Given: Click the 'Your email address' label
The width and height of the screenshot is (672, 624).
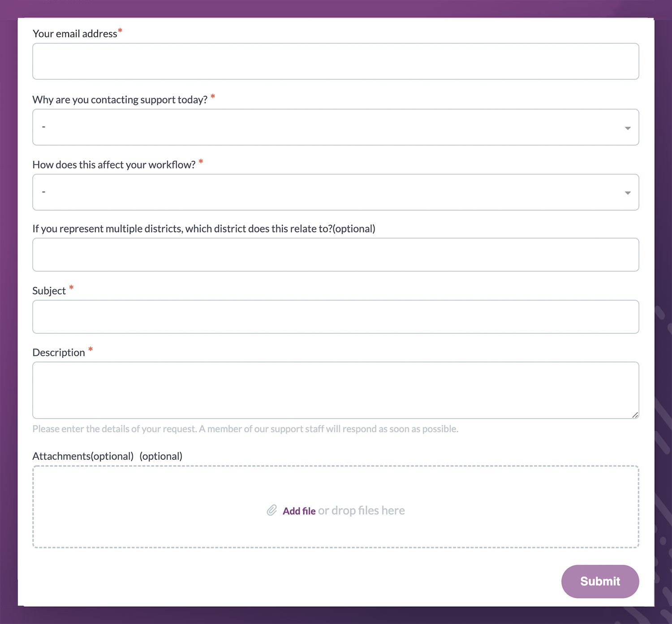Looking at the screenshot, I should (x=75, y=34).
